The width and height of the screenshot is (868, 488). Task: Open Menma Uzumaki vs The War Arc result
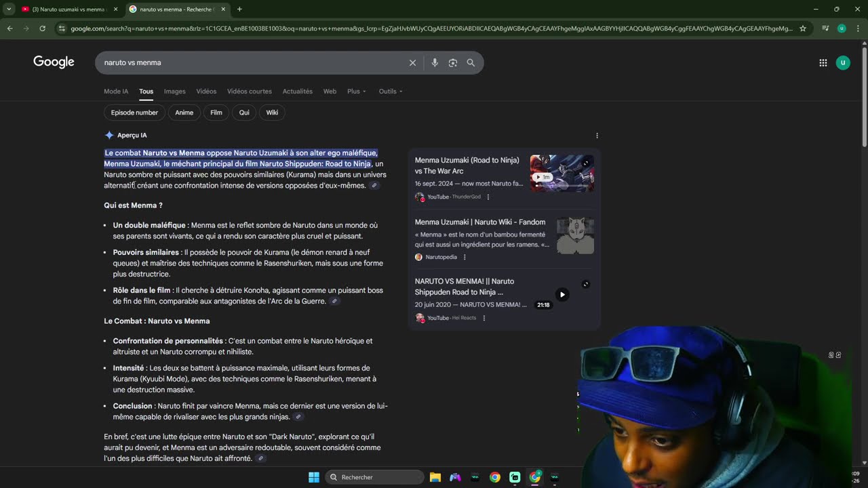coord(467,165)
